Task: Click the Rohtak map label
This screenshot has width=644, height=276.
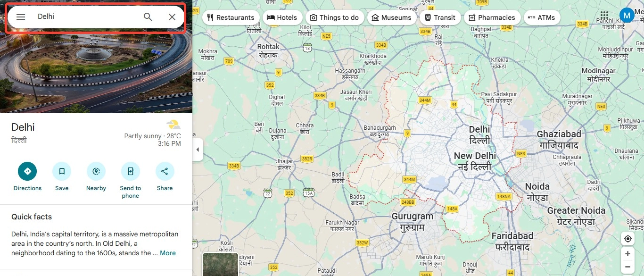Action: point(268,50)
